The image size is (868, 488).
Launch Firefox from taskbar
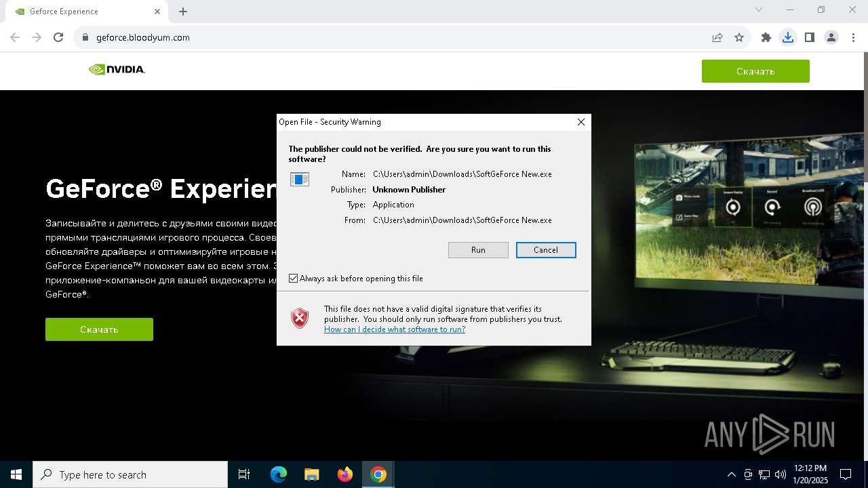(x=345, y=474)
